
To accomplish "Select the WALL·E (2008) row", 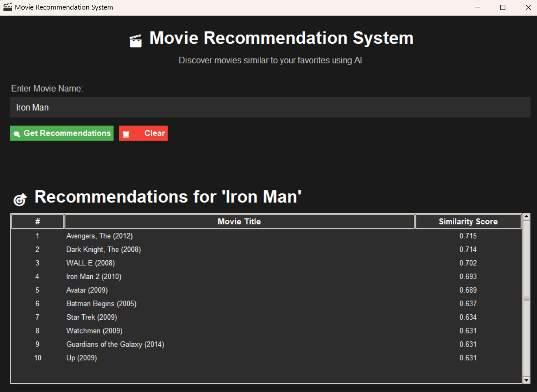I will pyautogui.click(x=266, y=263).
